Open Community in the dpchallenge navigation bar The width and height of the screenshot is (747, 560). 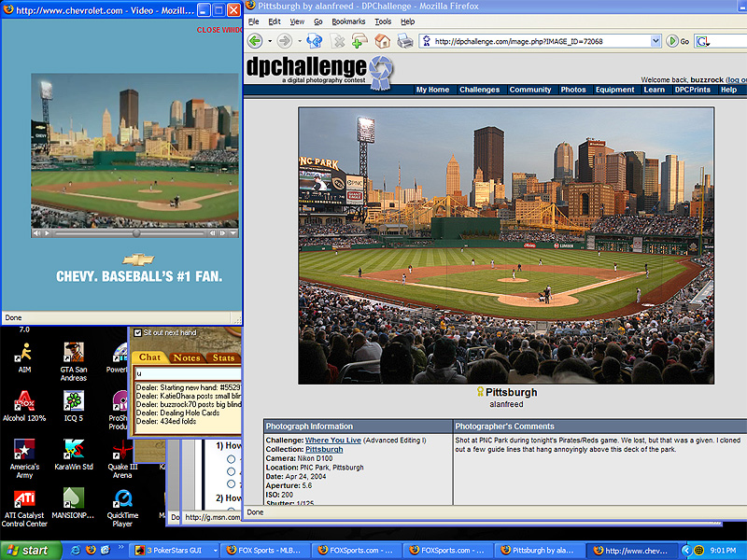click(x=529, y=90)
